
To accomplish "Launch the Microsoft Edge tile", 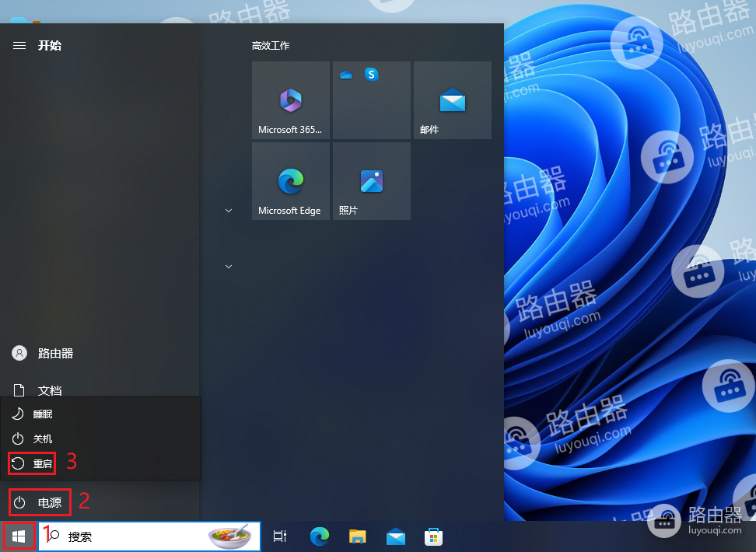I will pyautogui.click(x=291, y=181).
